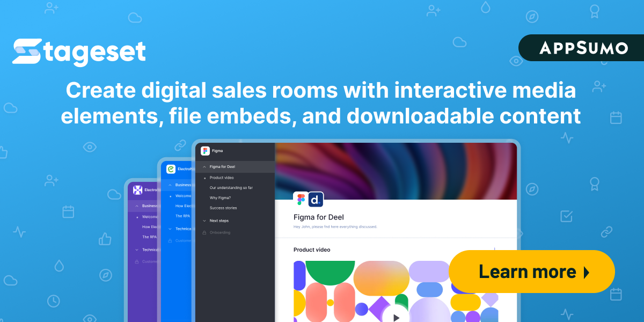This screenshot has height=322, width=644.
Task: Expand the Technical section chevron in purple window
Action: click(137, 250)
